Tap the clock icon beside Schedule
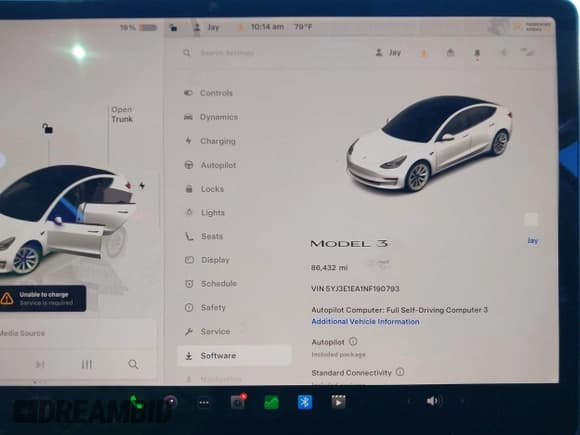The image size is (580, 435). coord(189,284)
